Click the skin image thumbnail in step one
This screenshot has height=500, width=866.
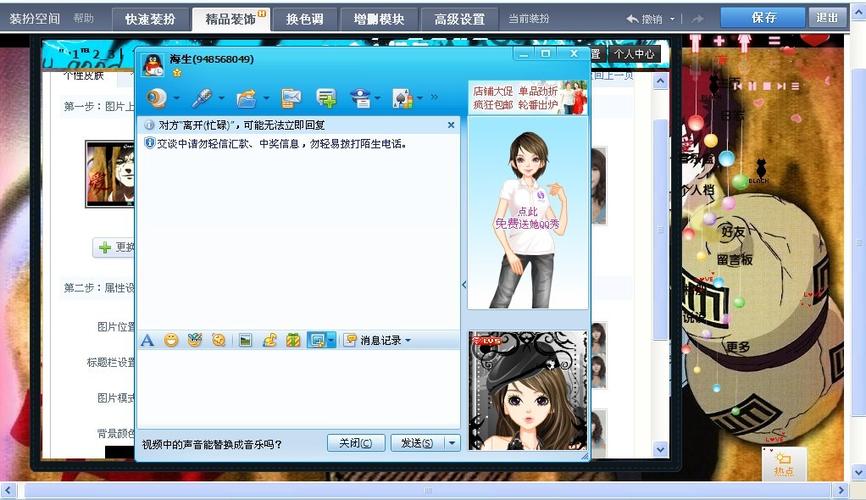110,174
